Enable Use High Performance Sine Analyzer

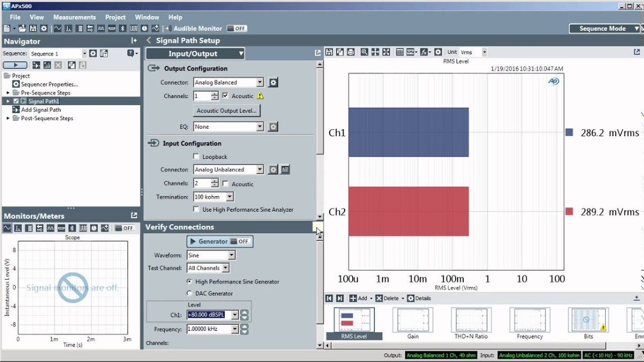pos(196,210)
